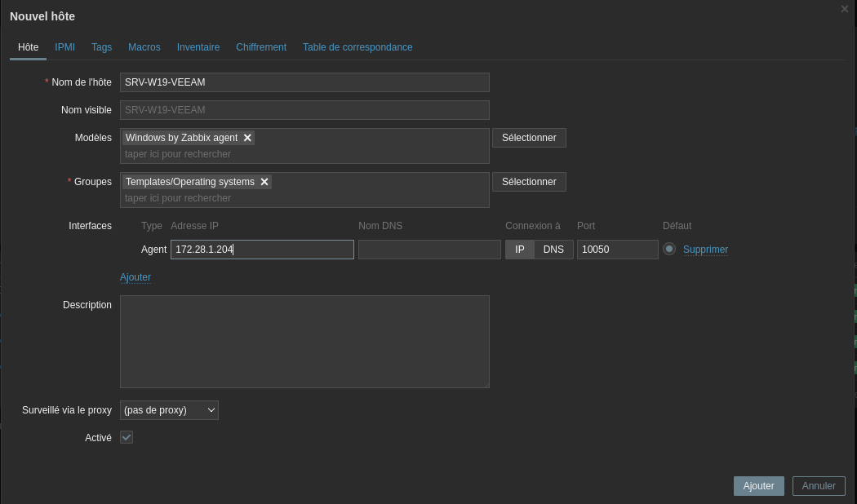Click into the Nom visible field
The height and width of the screenshot is (504, 857).
click(x=304, y=110)
